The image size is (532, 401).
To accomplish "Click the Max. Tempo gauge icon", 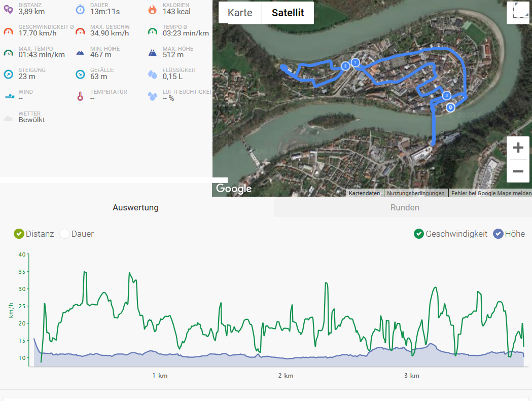I will [x=9, y=53].
